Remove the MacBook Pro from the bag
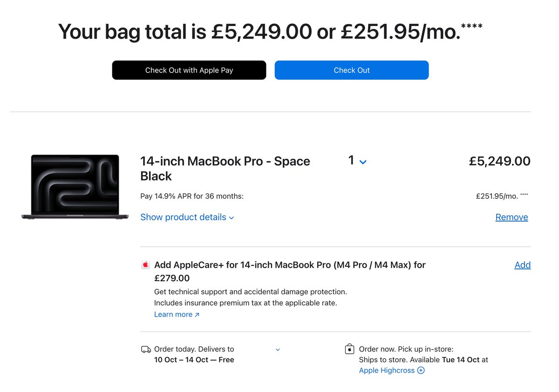Viewport: 559px width, 392px height. (511, 217)
